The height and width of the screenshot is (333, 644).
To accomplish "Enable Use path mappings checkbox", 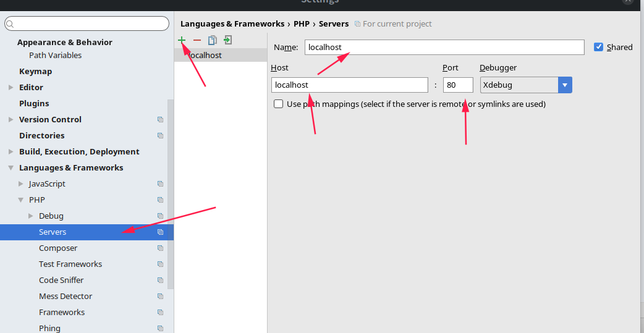I will click(279, 104).
